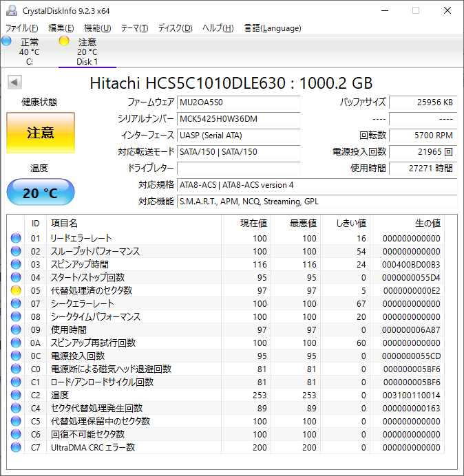The image size is (464, 476).
Task: Open the ファイル(F) menu
Action: (22, 28)
